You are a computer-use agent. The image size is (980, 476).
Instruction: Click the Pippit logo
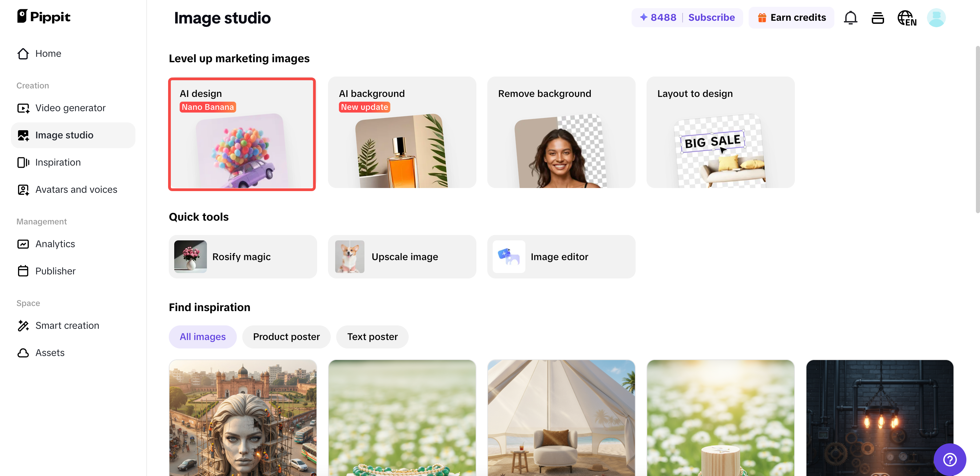tap(44, 16)
